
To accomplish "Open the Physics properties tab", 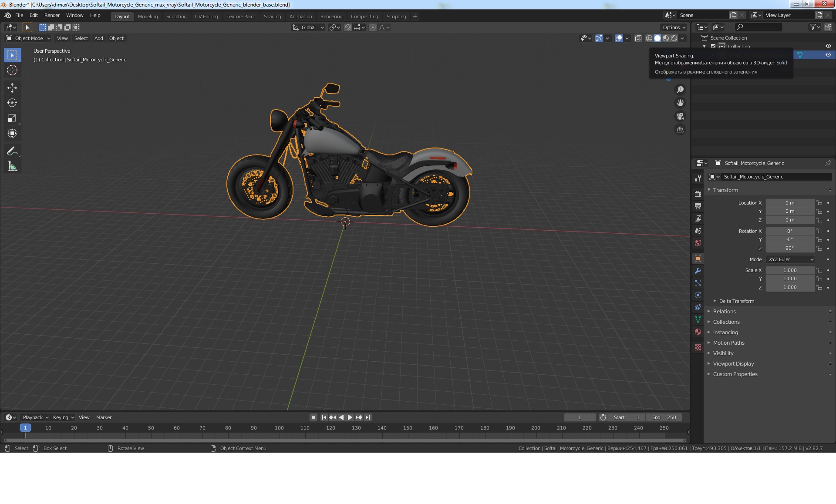I will [x=698, y=295].
